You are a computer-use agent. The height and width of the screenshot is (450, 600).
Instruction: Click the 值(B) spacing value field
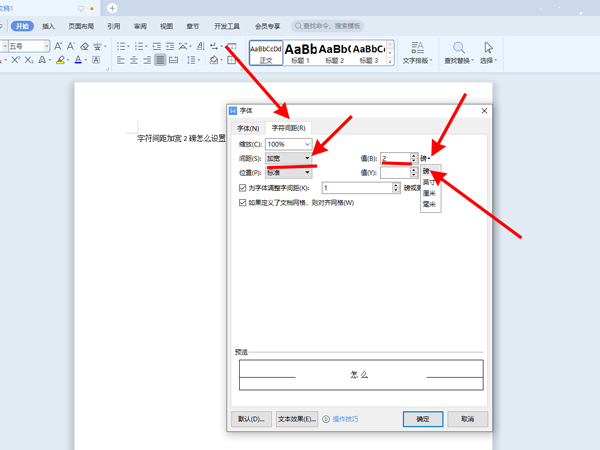click(394, 158)
